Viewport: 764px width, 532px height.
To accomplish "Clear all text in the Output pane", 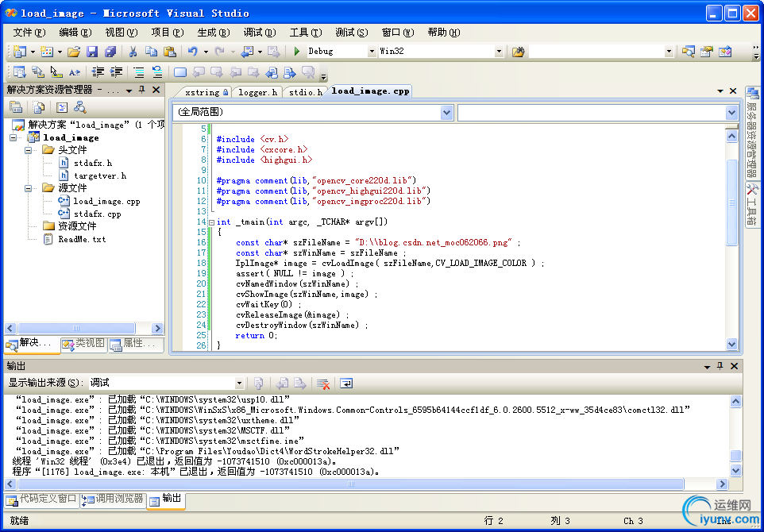I will (323, 384).
